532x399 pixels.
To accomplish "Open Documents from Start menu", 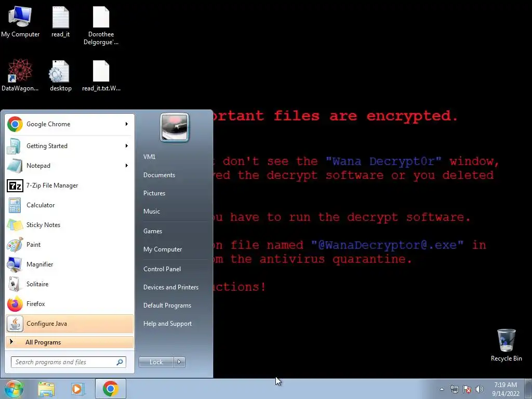I will pos(159,175).
